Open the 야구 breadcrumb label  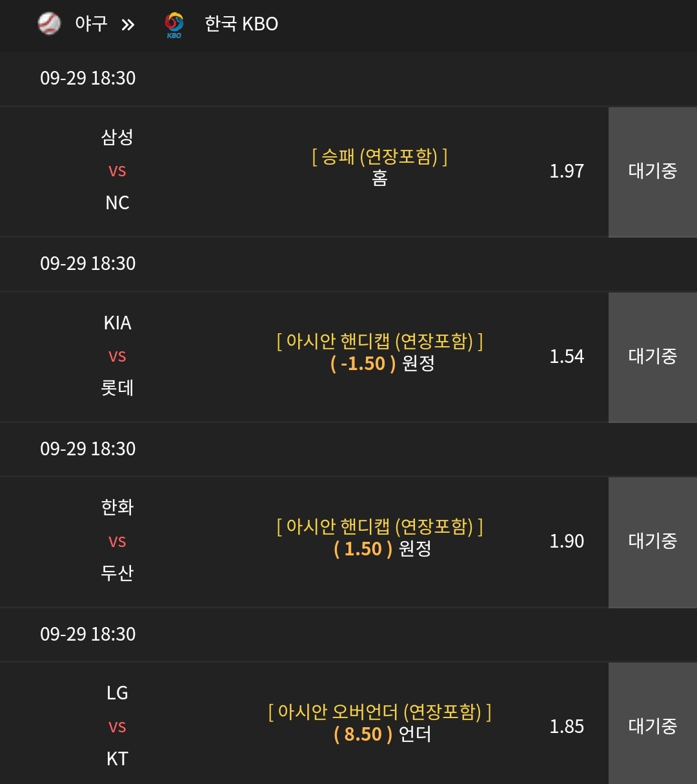[91, 24]
